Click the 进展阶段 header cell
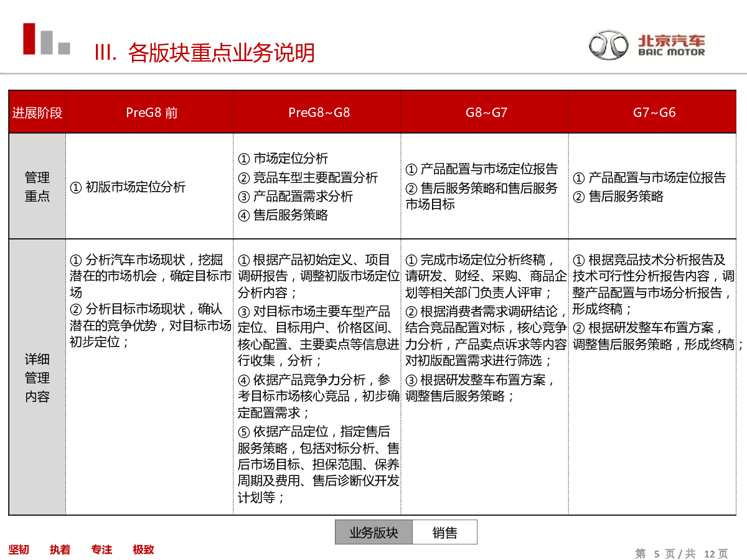 pos(37,113)
